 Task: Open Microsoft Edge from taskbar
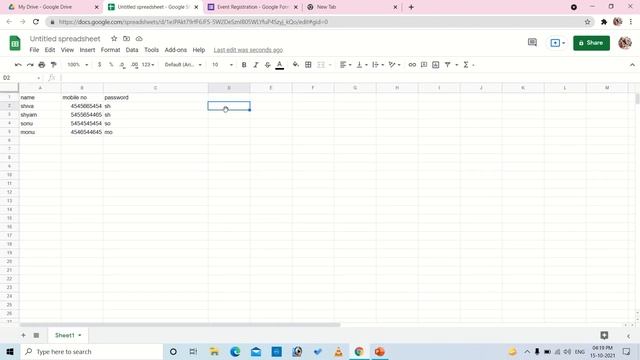235,351
